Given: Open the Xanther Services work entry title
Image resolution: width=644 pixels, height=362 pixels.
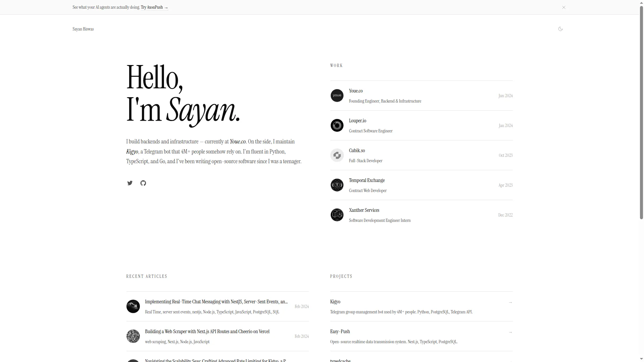Looking at the screenshot, I should coord(364,210).
